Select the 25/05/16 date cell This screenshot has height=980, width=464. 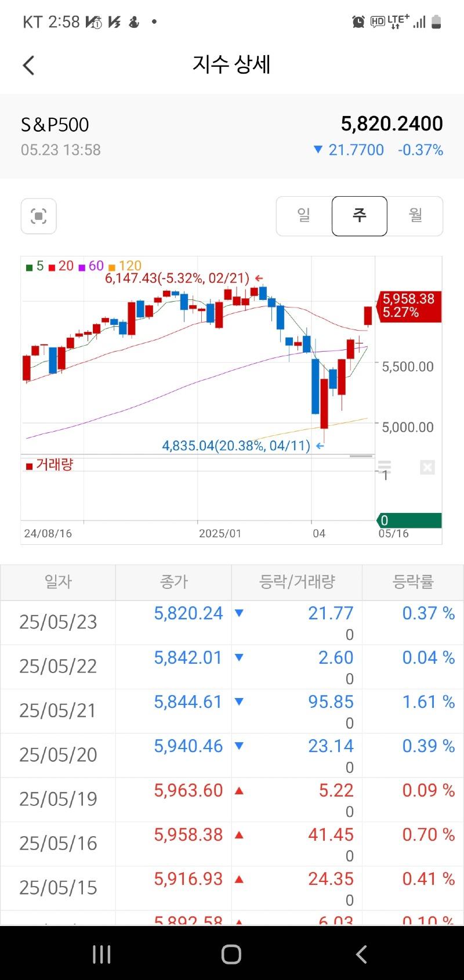pos(58,843)
